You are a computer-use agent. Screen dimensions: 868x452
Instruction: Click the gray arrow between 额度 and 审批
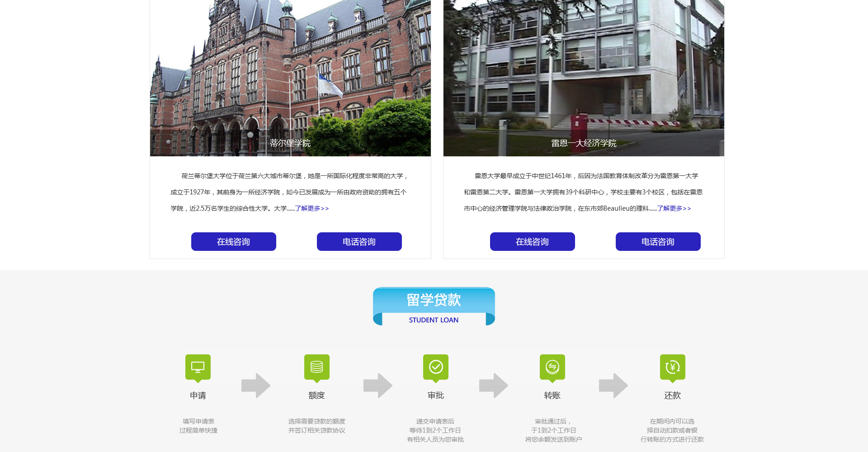pyautogui.click(x=378, y=386)
